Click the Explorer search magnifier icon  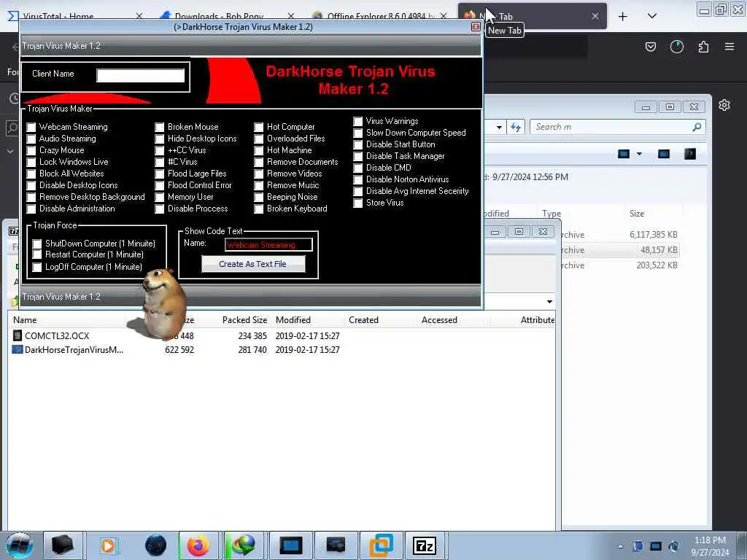[697, 127]
